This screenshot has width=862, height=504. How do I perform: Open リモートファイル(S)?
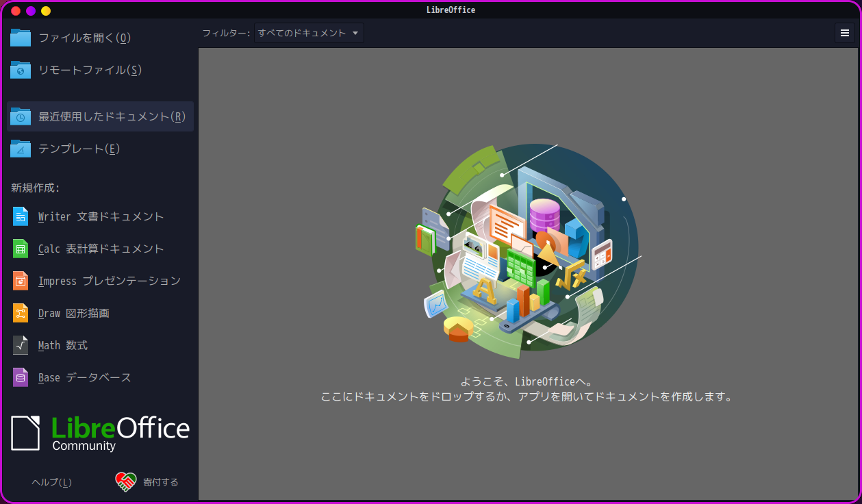100,70
